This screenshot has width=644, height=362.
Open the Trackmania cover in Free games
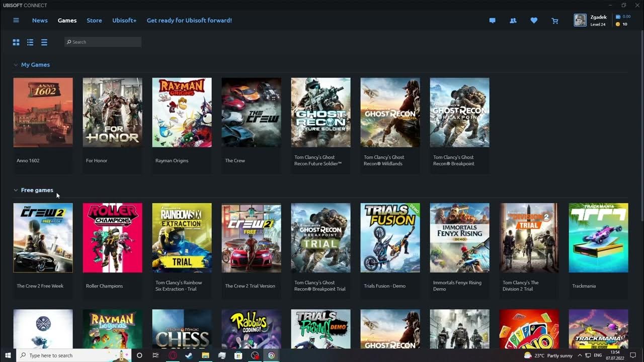[598, 238]
